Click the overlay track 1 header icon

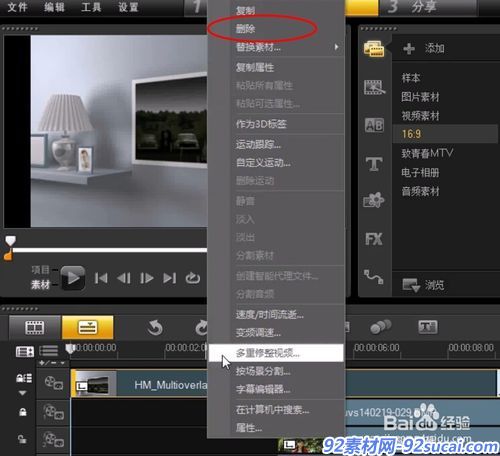53,412
